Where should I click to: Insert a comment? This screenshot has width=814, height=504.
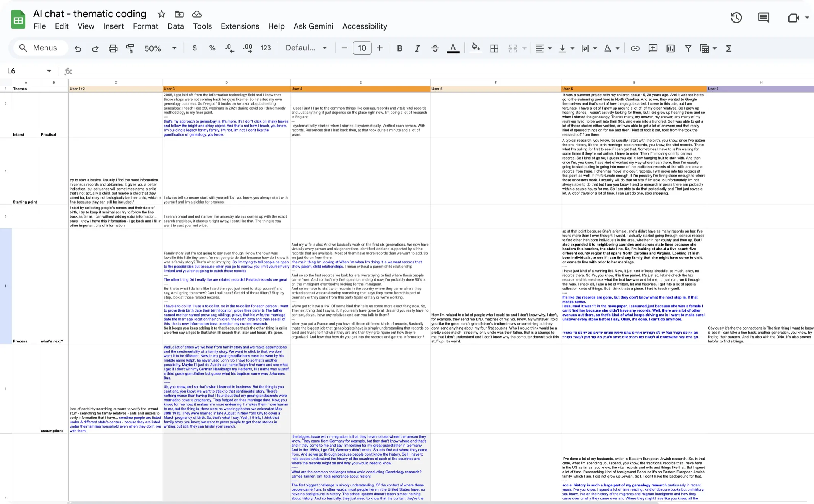pos(653,48)
